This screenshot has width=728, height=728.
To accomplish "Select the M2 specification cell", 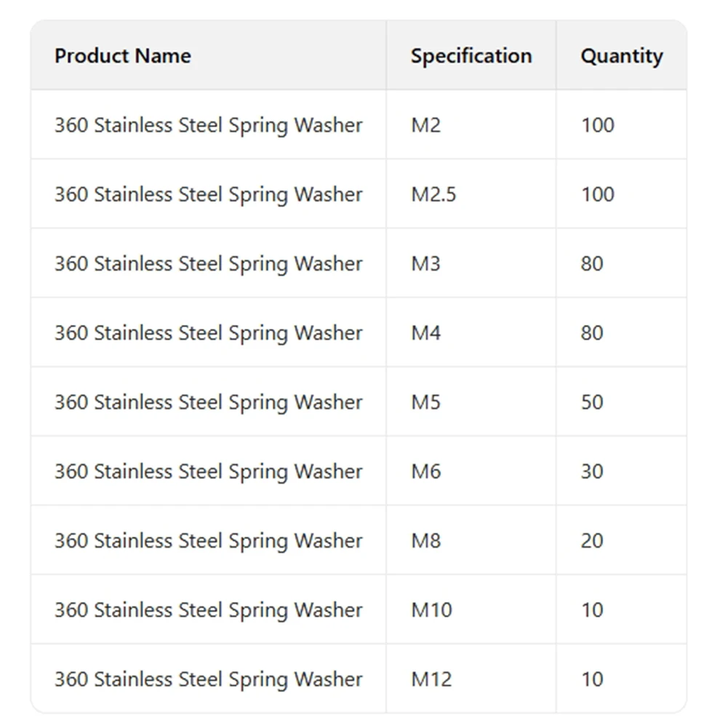I will (426, 125).
